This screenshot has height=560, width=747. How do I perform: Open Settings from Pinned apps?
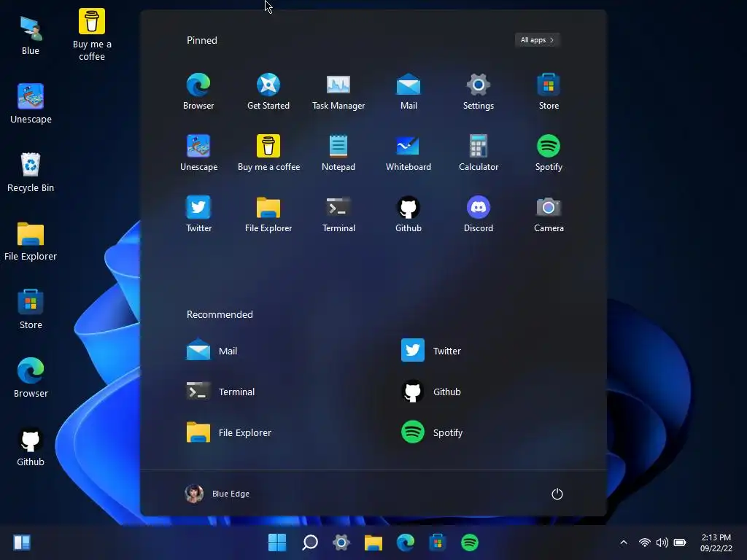[x=479, y=91]
